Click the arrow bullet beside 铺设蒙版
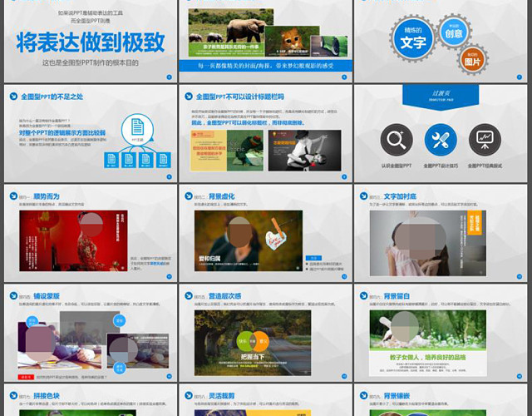This screenshot has width=532, height=416. tap(13, 296)
